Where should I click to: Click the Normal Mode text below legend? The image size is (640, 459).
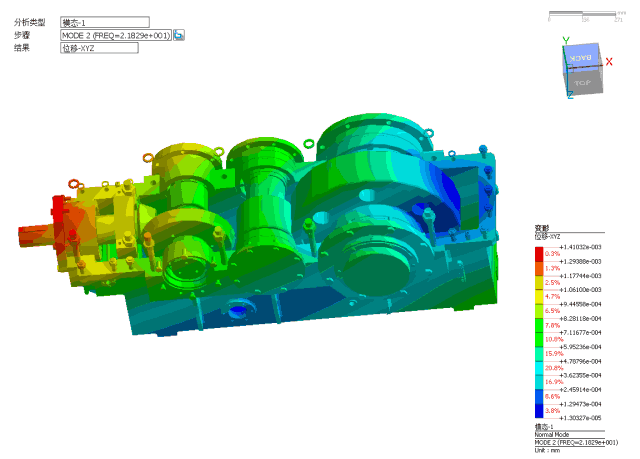[x=551, y=434]
